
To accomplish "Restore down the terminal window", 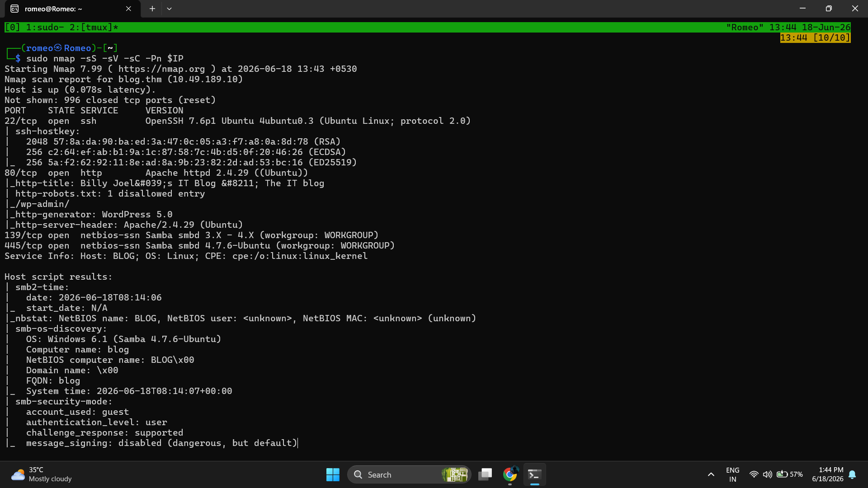I will pos(829,9).
